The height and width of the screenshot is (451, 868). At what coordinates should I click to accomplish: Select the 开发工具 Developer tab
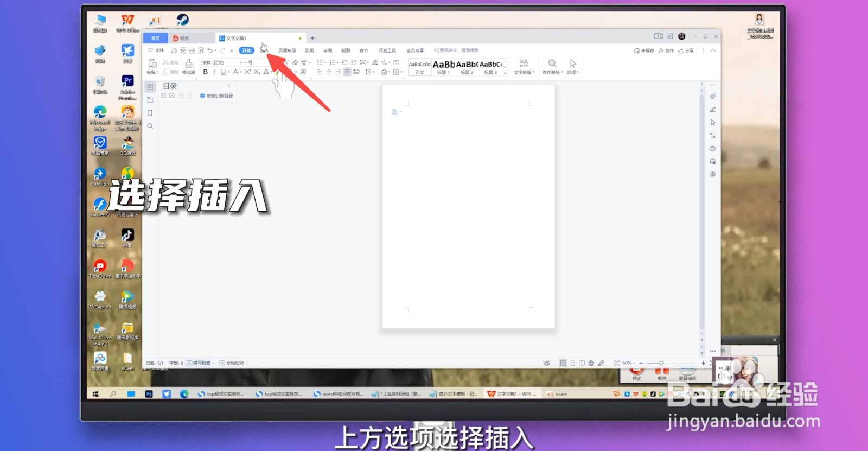pyautogui.click(x=387, y=50)
